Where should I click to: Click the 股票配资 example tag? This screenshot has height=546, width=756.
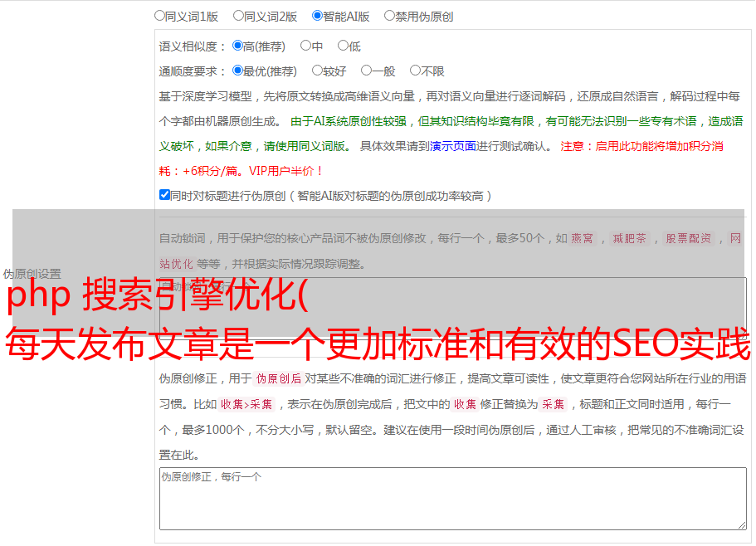(689, 238)
